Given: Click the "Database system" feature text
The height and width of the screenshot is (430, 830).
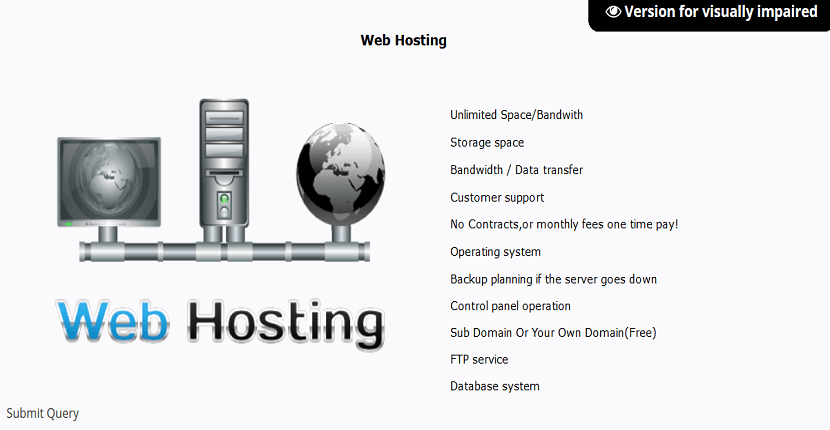Looking at the screenshot, I should tap(495, 387).
